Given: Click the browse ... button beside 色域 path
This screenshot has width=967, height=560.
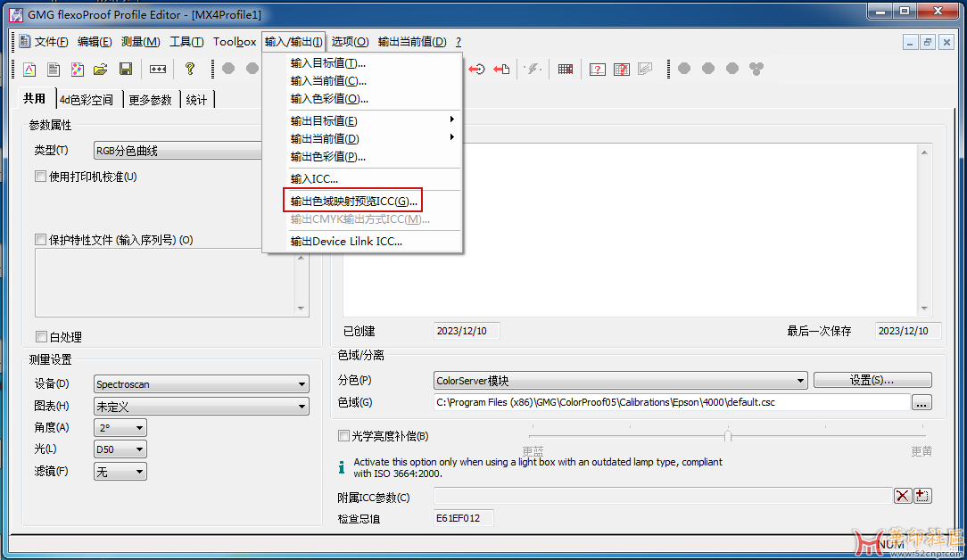Looking at the screenshot, I should [922, 403].
